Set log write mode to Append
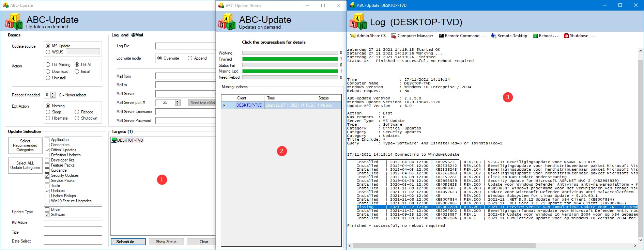This screenshot has width=644, height=250. pyautogui.click(x=190, y=58)
